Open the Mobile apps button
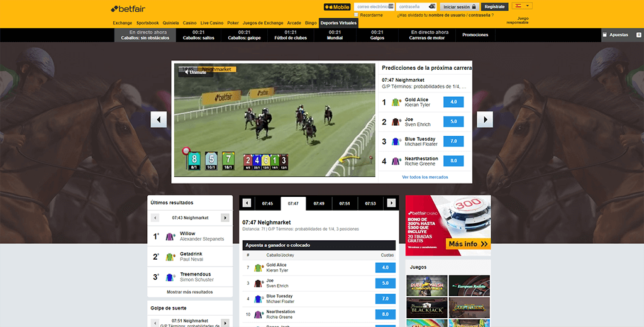The height and width of the screenshot is (327, 644). point(337,7)
